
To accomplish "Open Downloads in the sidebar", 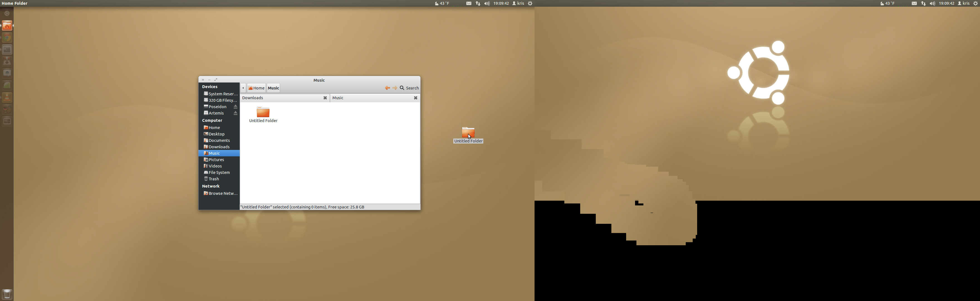I will (219, 147).
